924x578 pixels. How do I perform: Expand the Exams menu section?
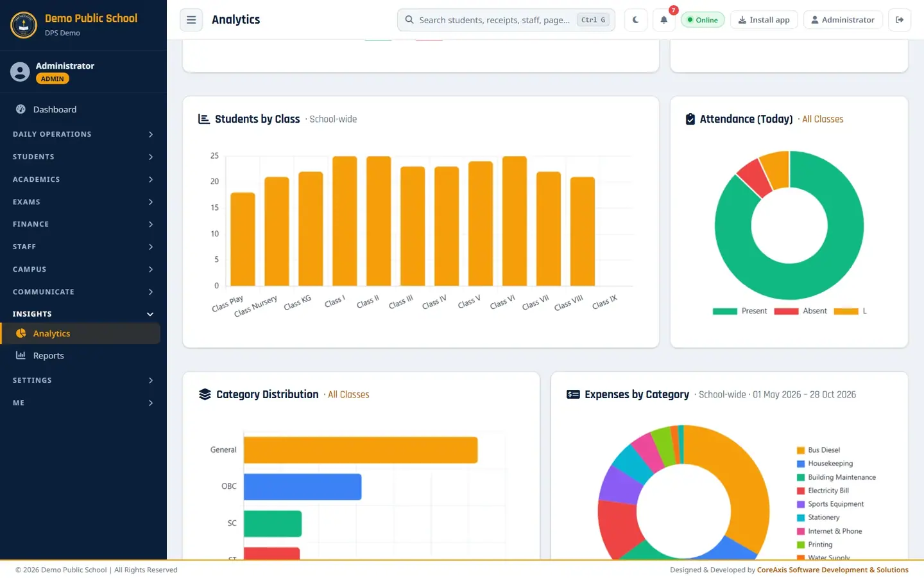[83, 202]
